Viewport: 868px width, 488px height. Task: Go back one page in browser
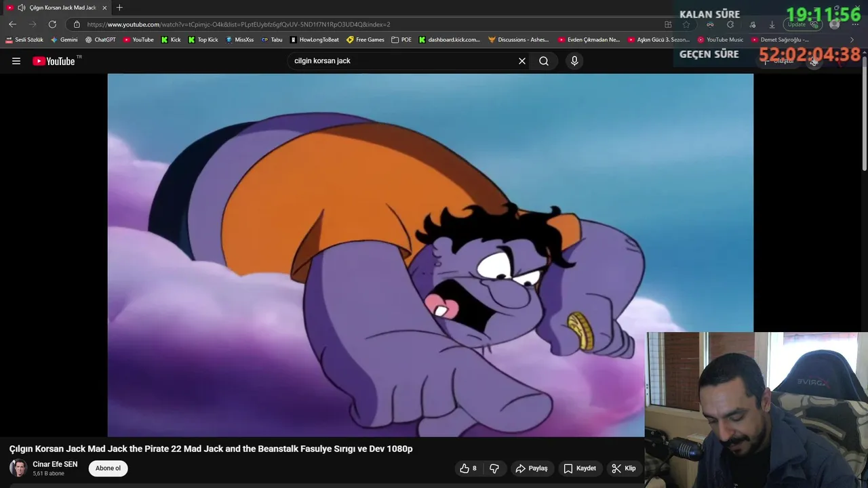(x=12, y=24)
